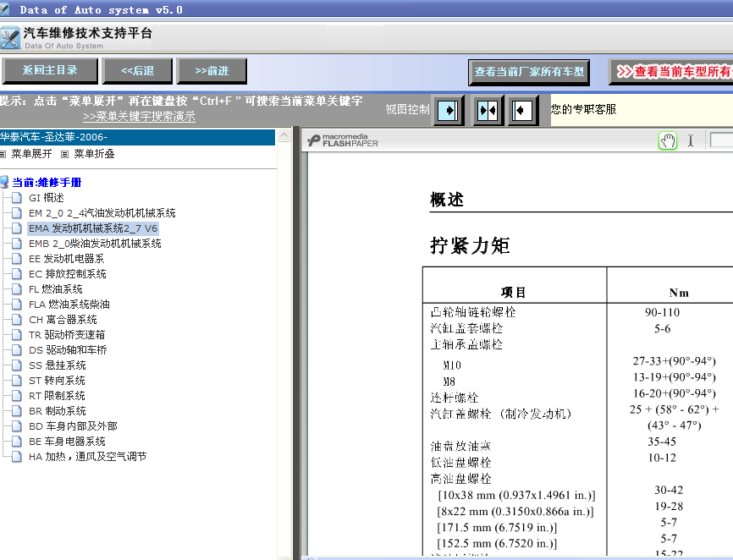
Task: Click page icon next to BD 车身内部及外部
Action: tap(16, 426)
